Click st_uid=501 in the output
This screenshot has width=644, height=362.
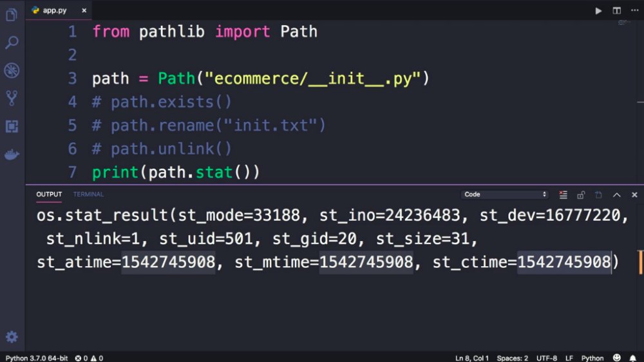[x=206, y=239]
